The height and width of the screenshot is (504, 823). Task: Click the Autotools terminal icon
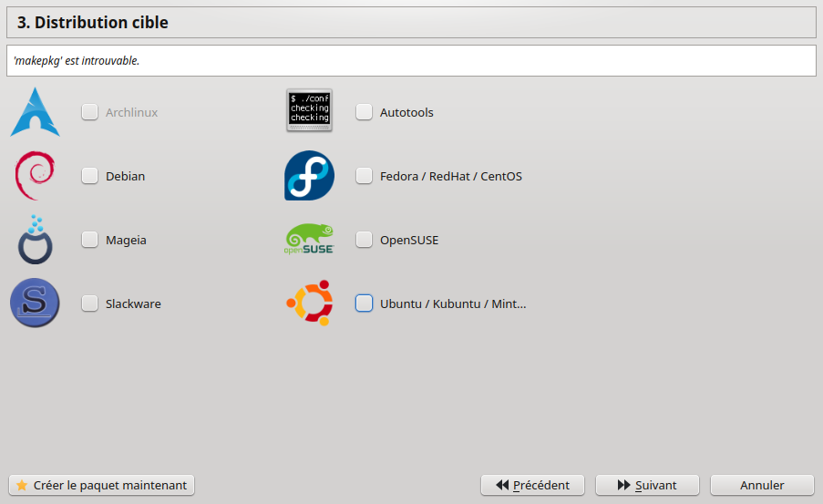click(x=310, y=110)
